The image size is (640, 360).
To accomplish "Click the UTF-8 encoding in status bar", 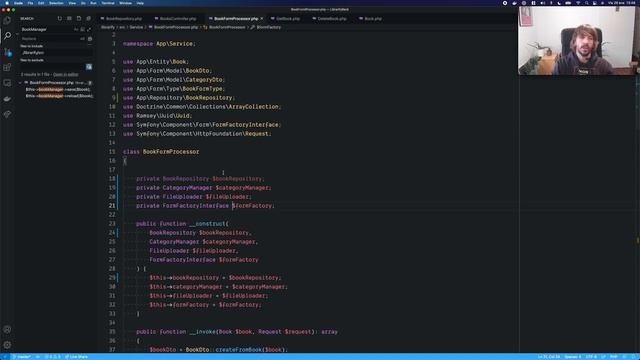I will click(591, 357).
